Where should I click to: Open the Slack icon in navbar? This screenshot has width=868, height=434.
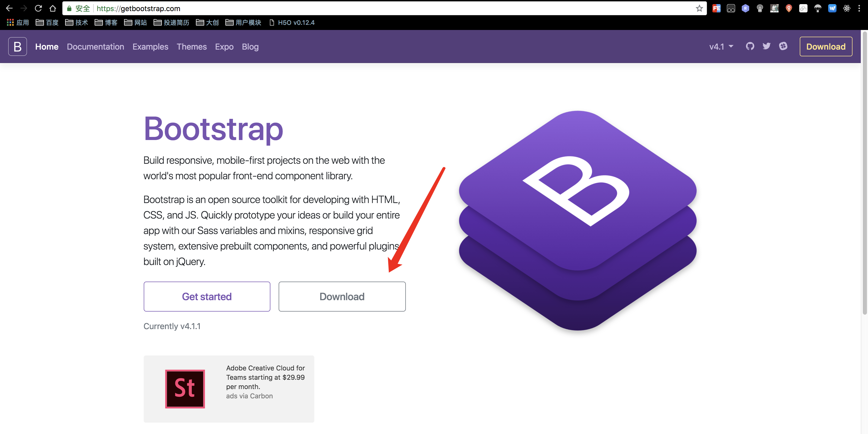click(x=783, y=46)
